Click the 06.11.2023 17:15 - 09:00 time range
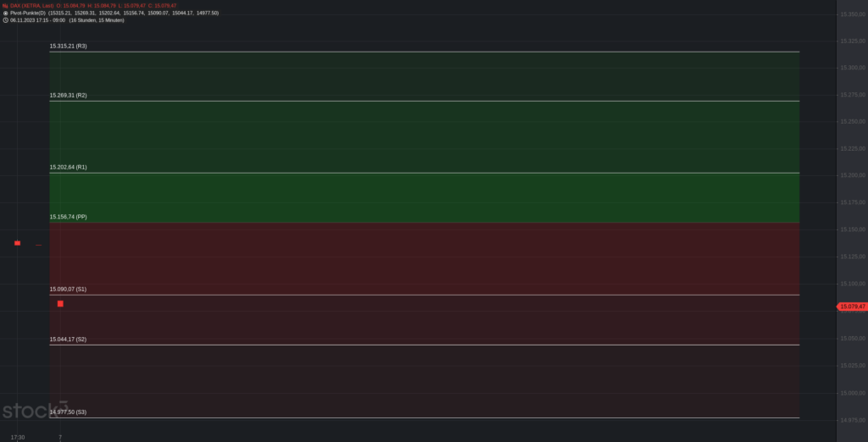This screenshot has width=868, height=442. [x=37, y=20]
